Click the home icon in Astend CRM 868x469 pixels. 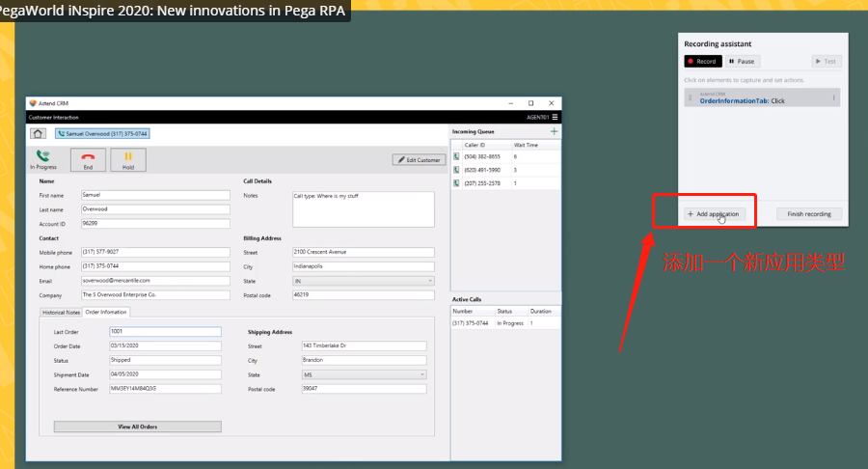tap(38, 133)
